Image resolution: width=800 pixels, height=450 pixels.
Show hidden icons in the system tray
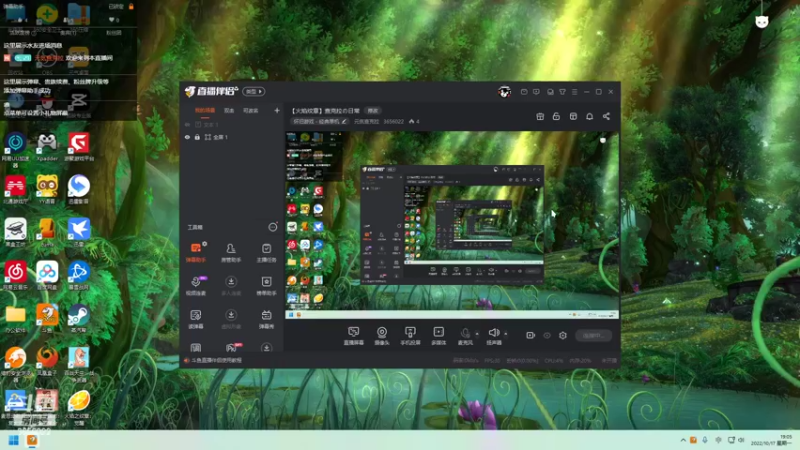pos(683,440)
